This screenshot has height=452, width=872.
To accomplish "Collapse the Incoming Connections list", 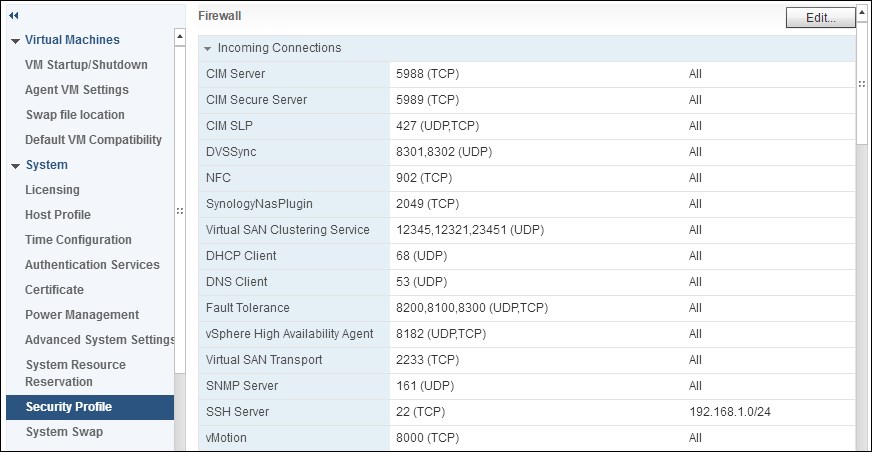I will [207, 49].
